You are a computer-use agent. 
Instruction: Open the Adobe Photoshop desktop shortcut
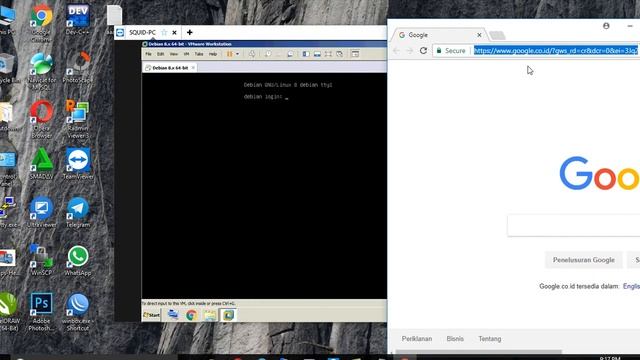tap(41, 311)
